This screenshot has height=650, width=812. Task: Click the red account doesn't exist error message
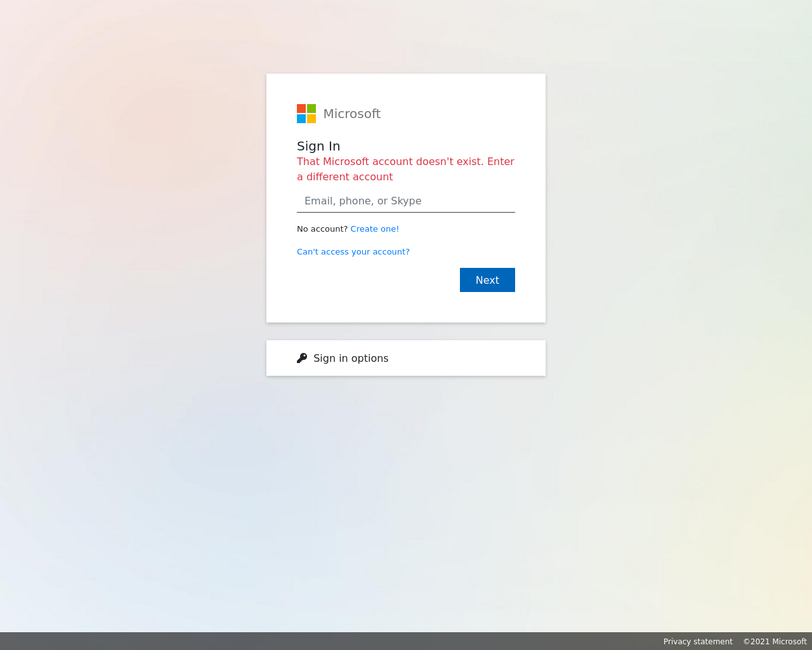[406, 169]
